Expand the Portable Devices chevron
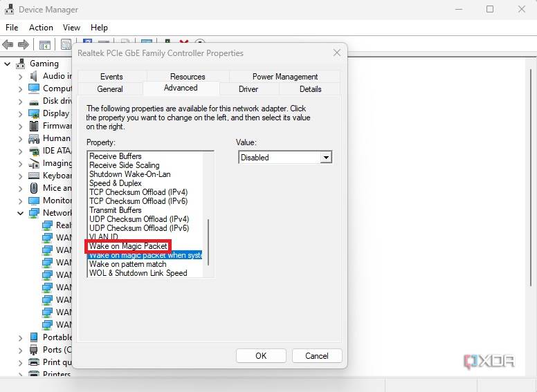Viewport: 537px width, 392px height. [20, 338]
